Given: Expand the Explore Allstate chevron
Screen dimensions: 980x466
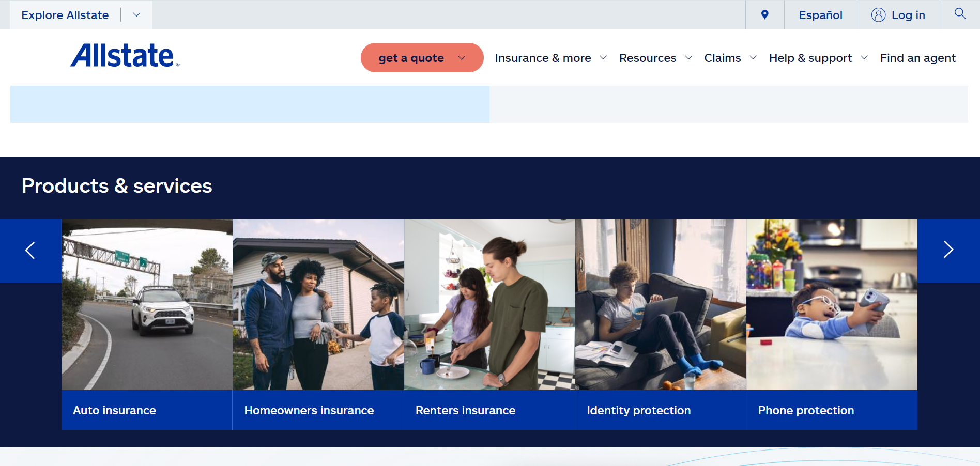Looking at the screenshot, I should tap(136, 15).
